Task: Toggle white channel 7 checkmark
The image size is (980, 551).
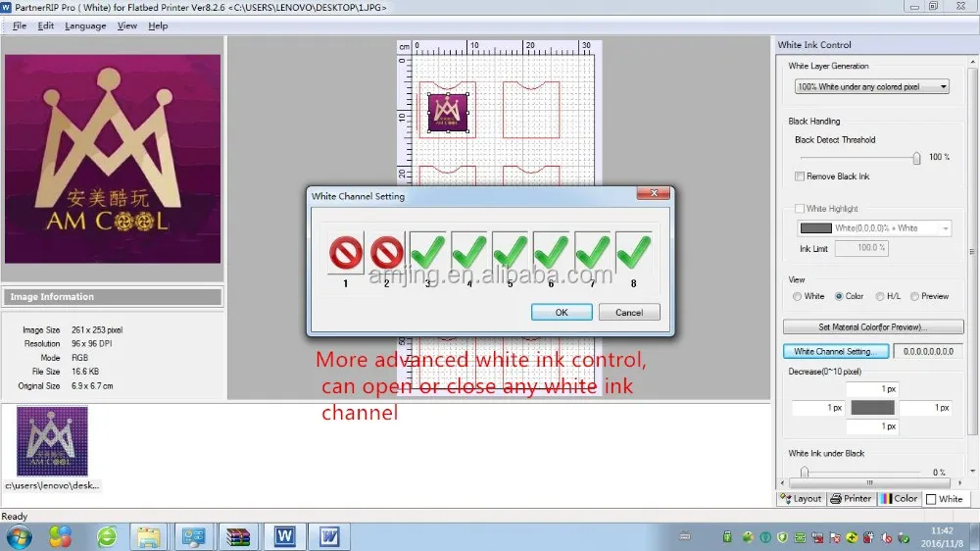Action: [x=593, y=253]
